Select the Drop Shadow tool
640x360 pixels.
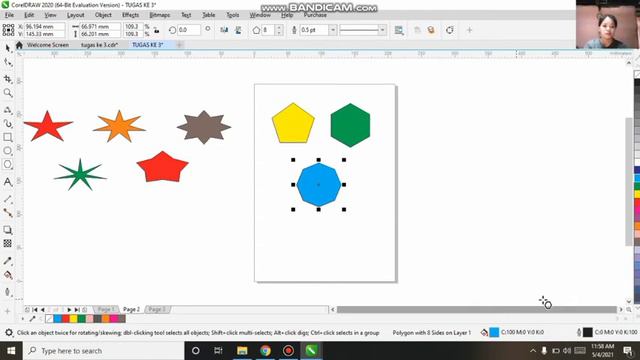click(8, 229)
